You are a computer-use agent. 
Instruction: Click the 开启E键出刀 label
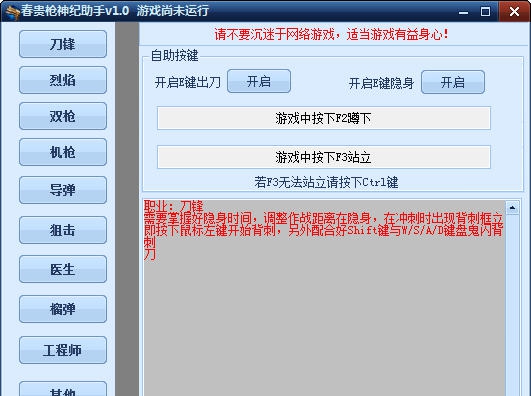(x=188, y=82)
